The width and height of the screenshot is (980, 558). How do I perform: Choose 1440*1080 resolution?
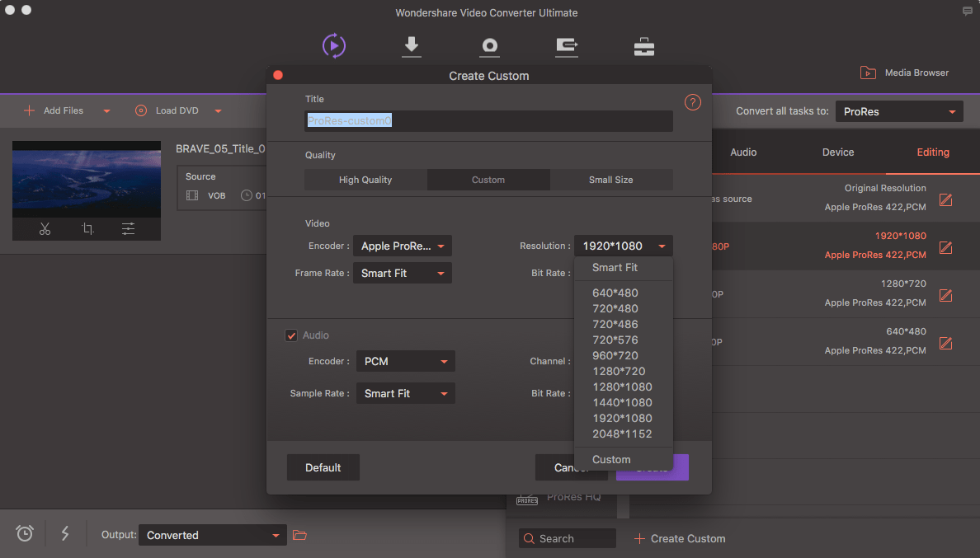coord(623,402)
